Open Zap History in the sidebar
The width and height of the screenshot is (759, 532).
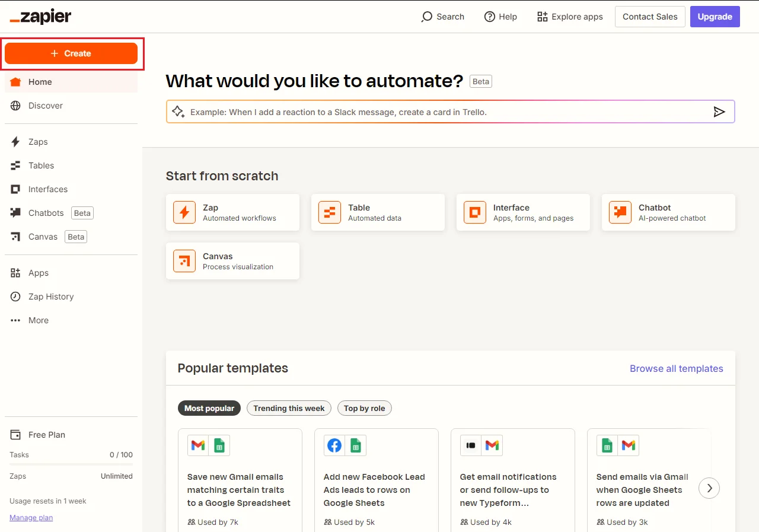pyautogui.click(x=71, y=297)
